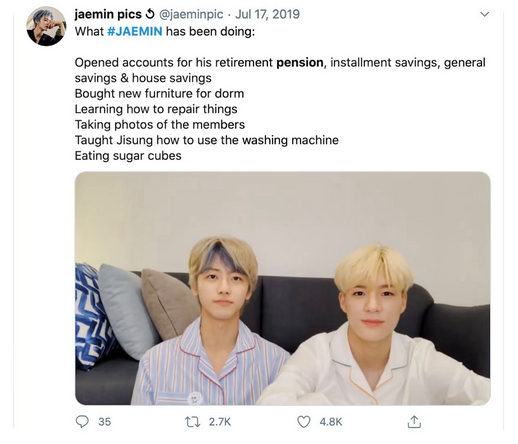Like the tweet with the heart icon

coord(304,422)
